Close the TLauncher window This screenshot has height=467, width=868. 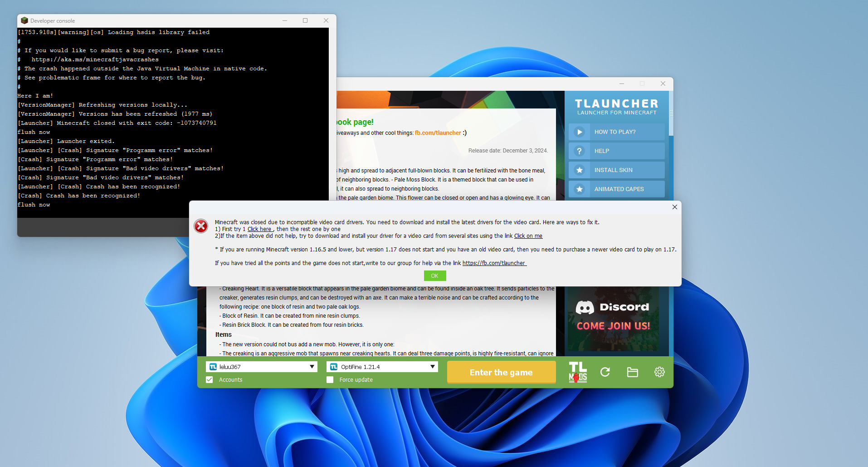click(x=663, y=84)
